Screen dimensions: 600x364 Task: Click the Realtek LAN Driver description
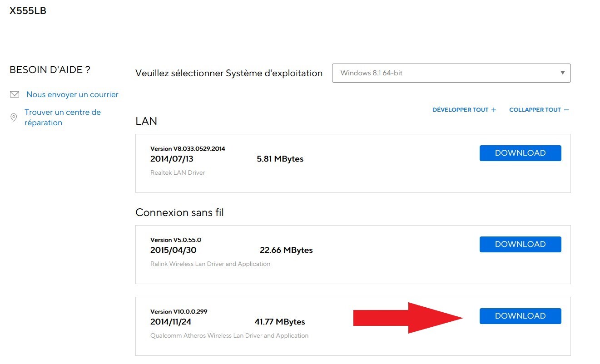178,172
